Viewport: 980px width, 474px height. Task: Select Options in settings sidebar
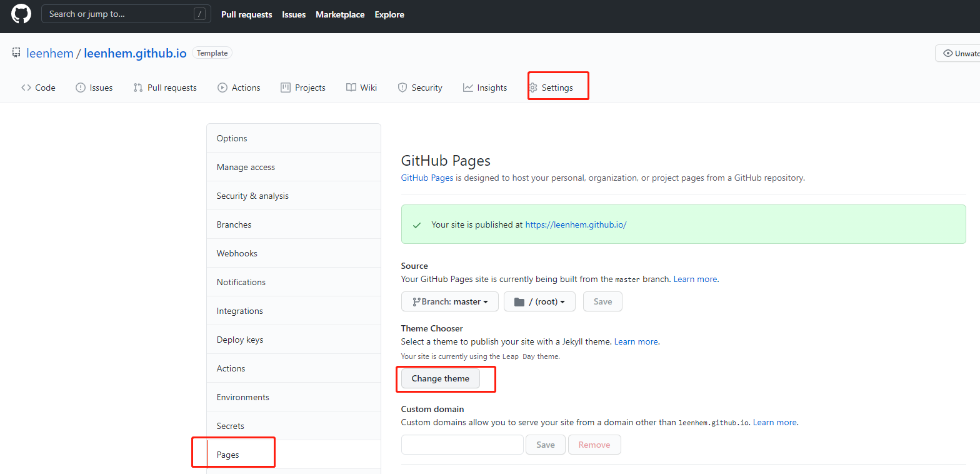pos(294,138)
